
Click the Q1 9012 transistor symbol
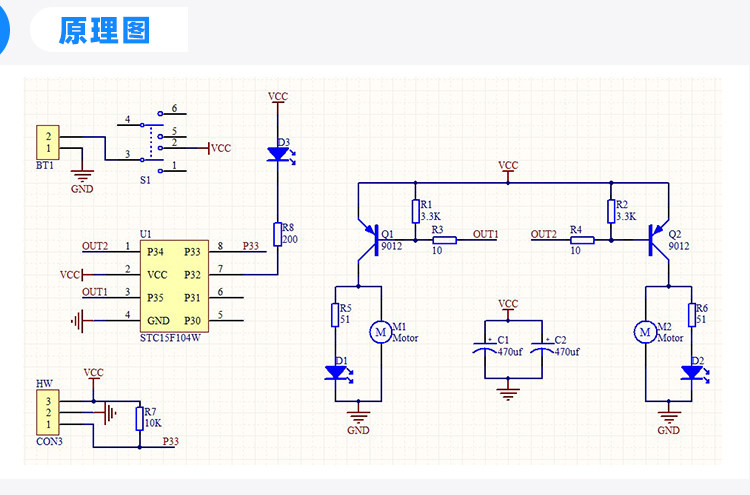(368, 240)
